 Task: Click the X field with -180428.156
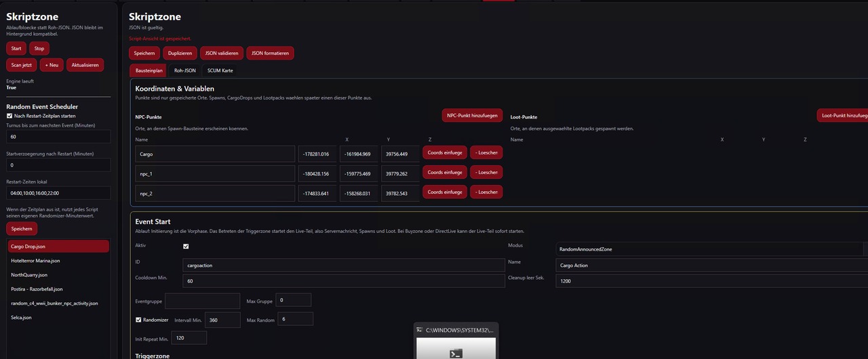click(x=317, y=173)
